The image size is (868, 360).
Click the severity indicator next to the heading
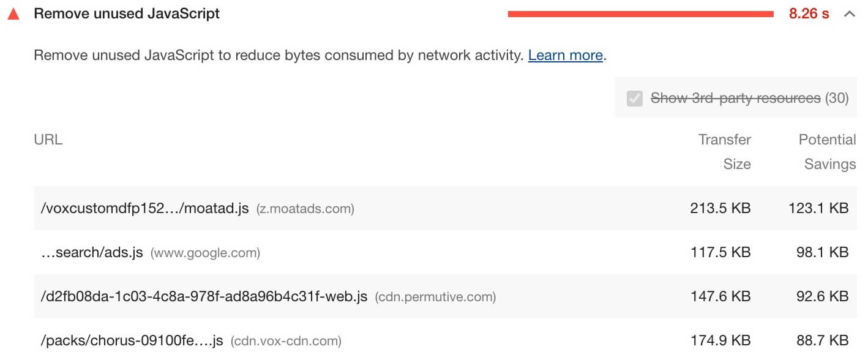point(15,13)
